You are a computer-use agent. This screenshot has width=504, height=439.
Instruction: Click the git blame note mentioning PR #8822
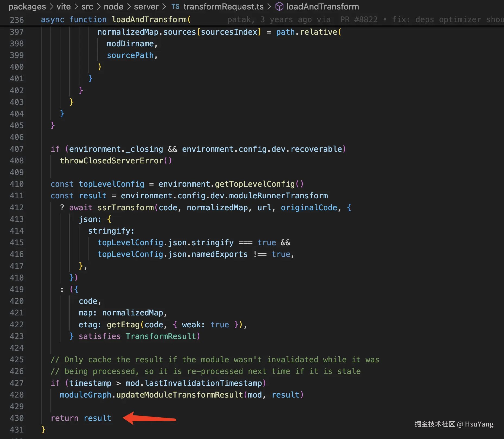point(365,20)
